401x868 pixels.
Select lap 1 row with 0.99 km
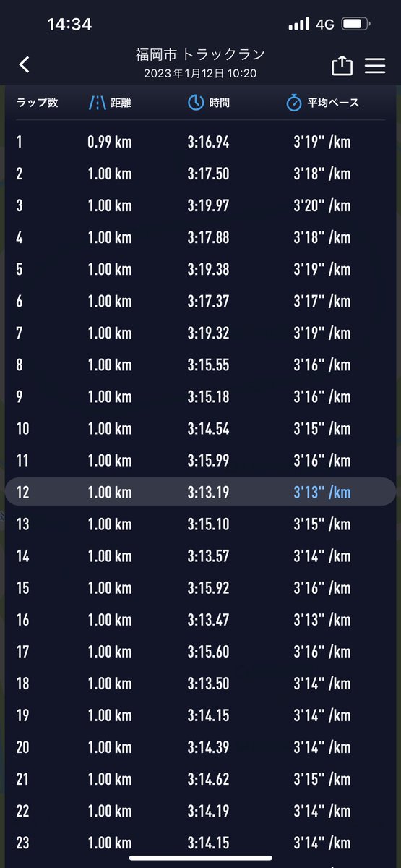[x=200, y=142]
